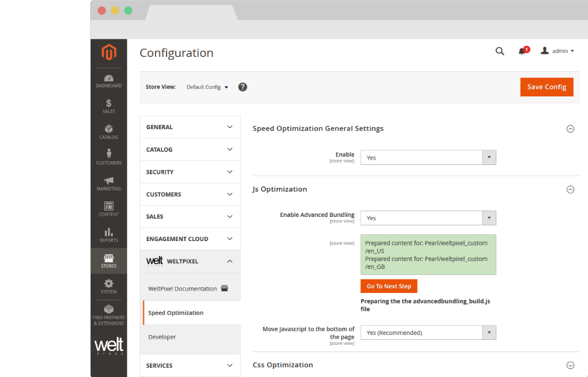588x377 pixels.
Task: Open the Default Config store view switcher
Action: [x=207, y=87]
